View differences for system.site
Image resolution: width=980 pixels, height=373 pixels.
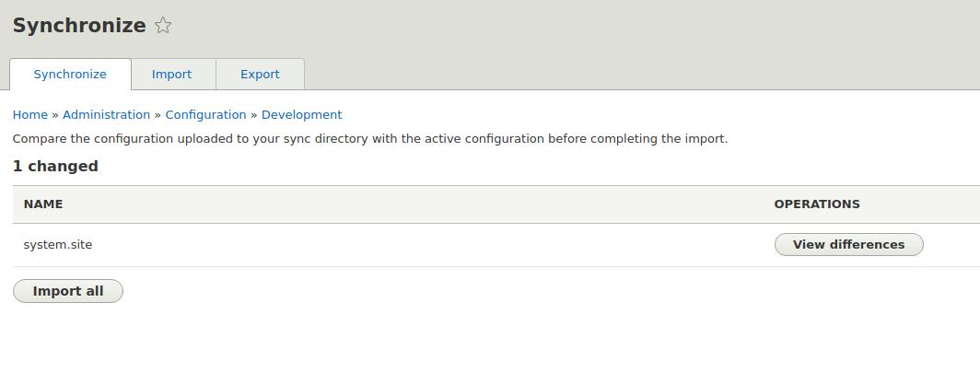pos(849,244)
